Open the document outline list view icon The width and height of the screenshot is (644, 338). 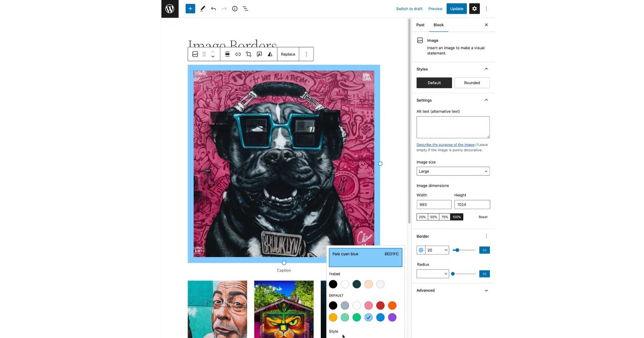click(x=245, y=8)
